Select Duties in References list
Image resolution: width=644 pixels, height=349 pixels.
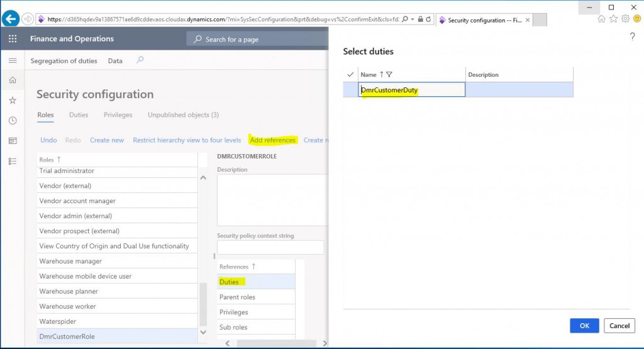tap(256, 282)
